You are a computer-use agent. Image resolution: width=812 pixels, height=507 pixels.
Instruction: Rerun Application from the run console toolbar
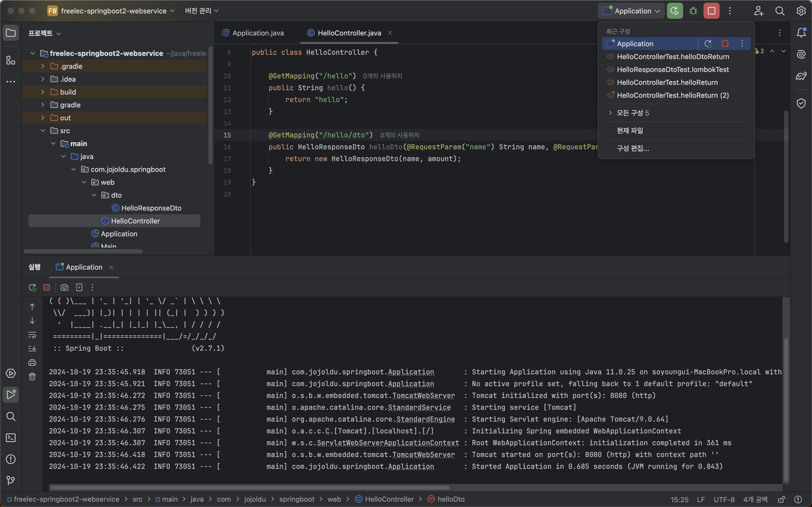tap(32, 287)
